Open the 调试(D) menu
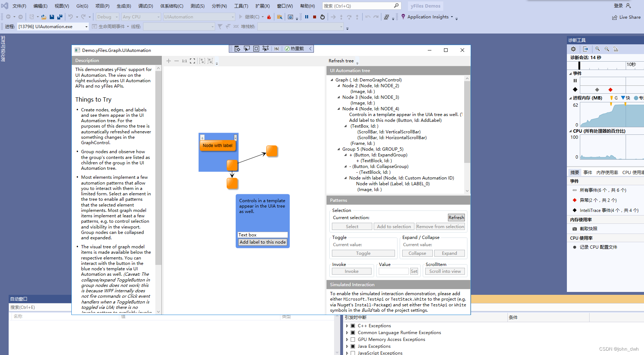This screenshot has width=644, height=355. [146, 6]
